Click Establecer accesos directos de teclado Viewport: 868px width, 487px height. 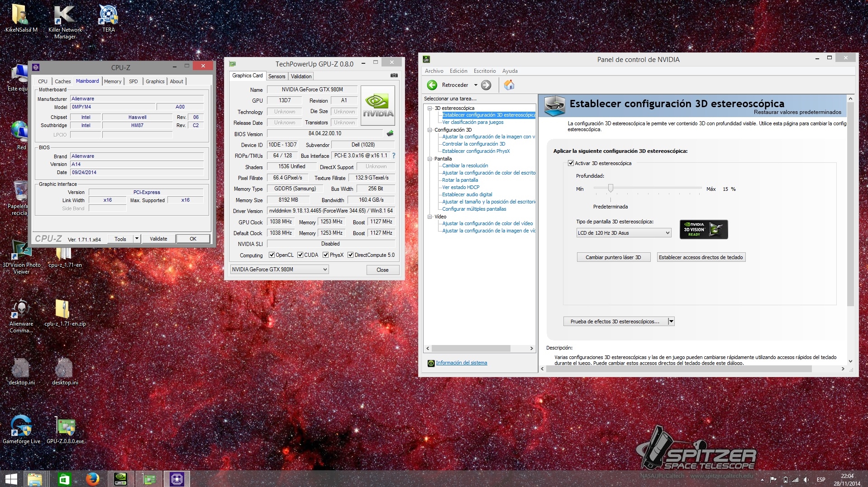[701, 257]
